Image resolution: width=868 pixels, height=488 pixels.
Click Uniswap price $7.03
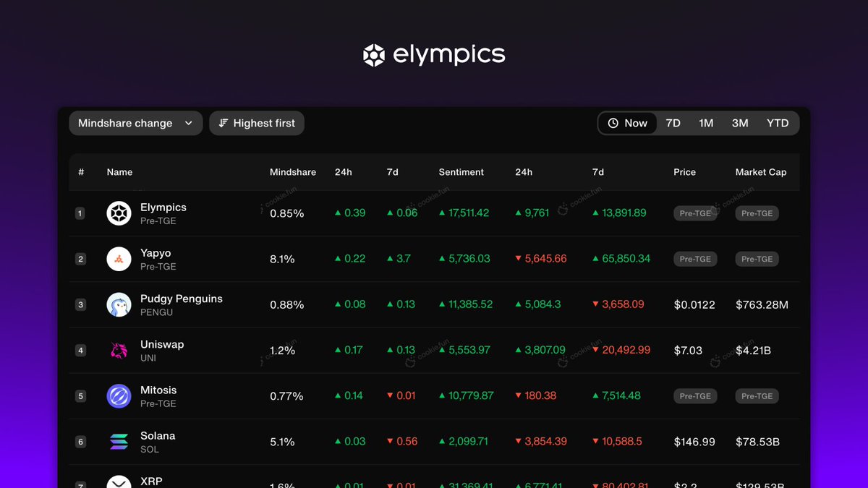tap(688, 350)
